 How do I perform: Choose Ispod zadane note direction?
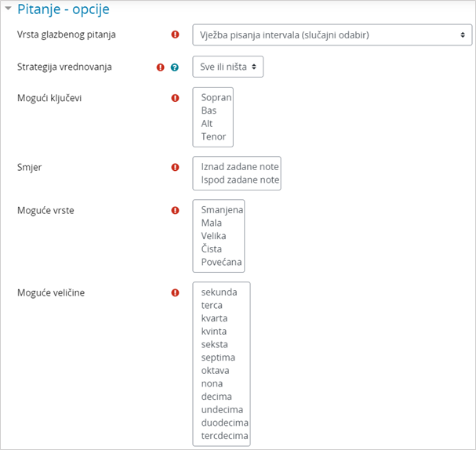click(x=240, y=180)
